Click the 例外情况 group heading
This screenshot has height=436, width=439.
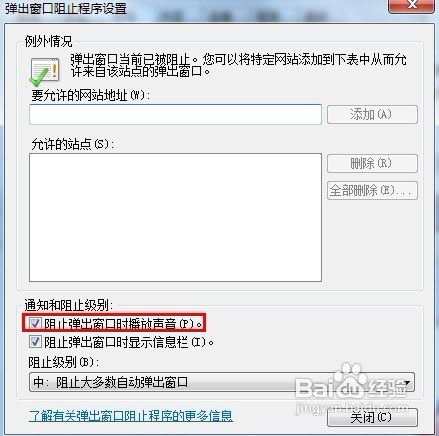pyautogui.click(x=48, y=41)
